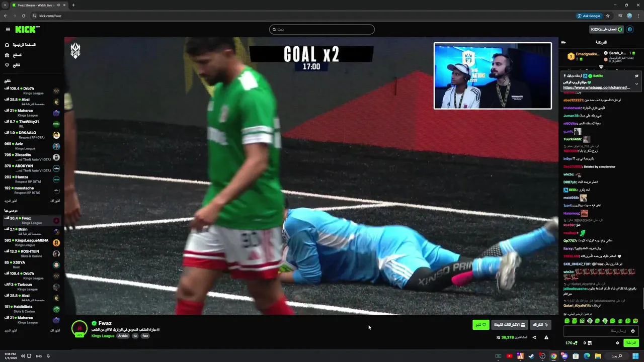Open chat settings gear icon
The width and height of the screenshot is (644, 362).
617,343
